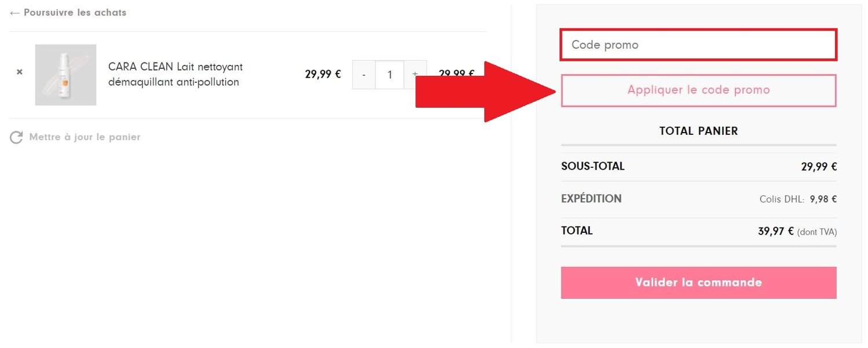The height and width of the screenshot is (348, 868).
Task: Select the item price 29,99 €
Action: (322, 74)
